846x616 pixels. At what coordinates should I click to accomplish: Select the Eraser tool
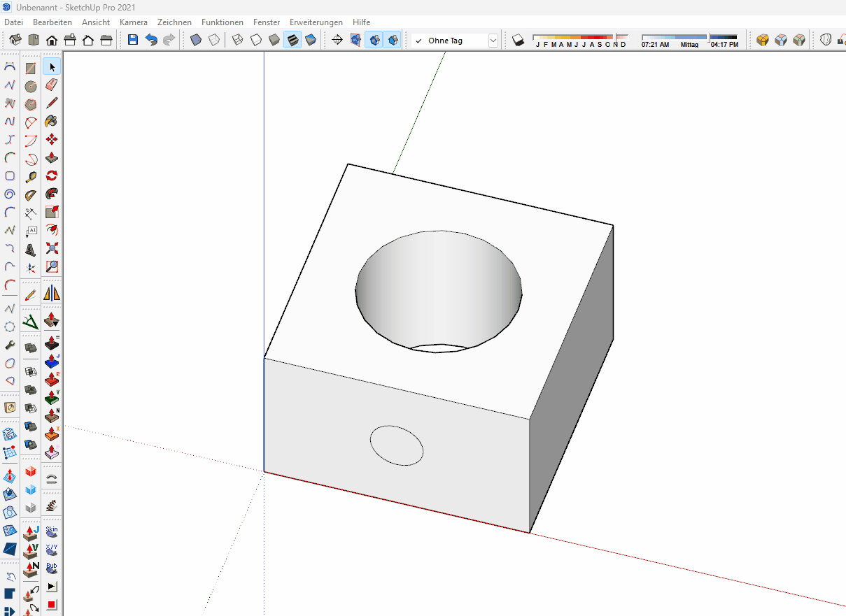pos(52,85)
